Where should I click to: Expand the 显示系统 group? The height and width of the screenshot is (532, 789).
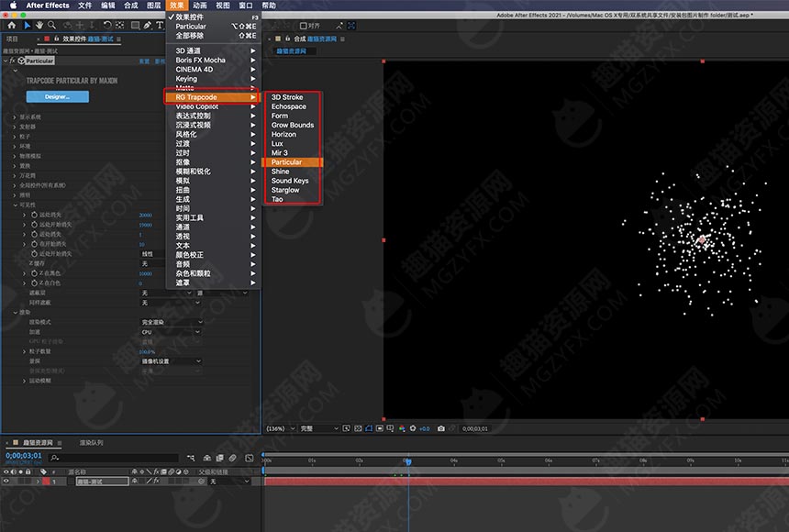pos(14,116)
